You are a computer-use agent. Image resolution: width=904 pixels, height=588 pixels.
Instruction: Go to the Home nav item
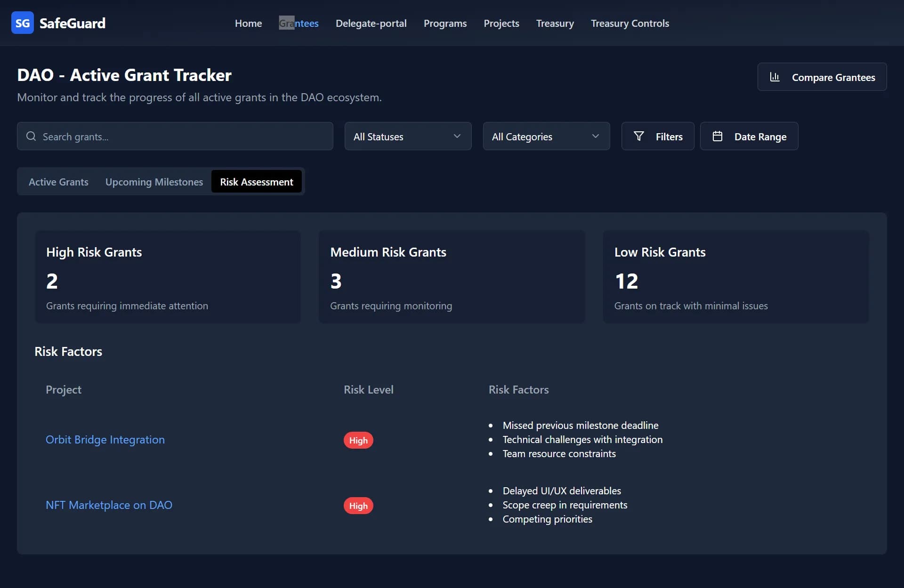(248, 23)
